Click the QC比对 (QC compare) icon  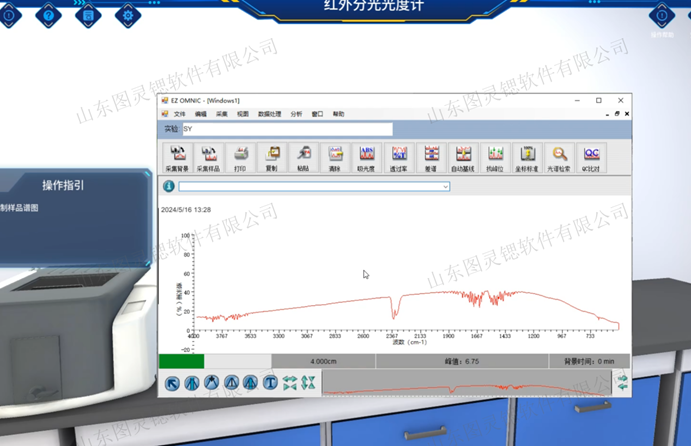[x=591, y=157]
